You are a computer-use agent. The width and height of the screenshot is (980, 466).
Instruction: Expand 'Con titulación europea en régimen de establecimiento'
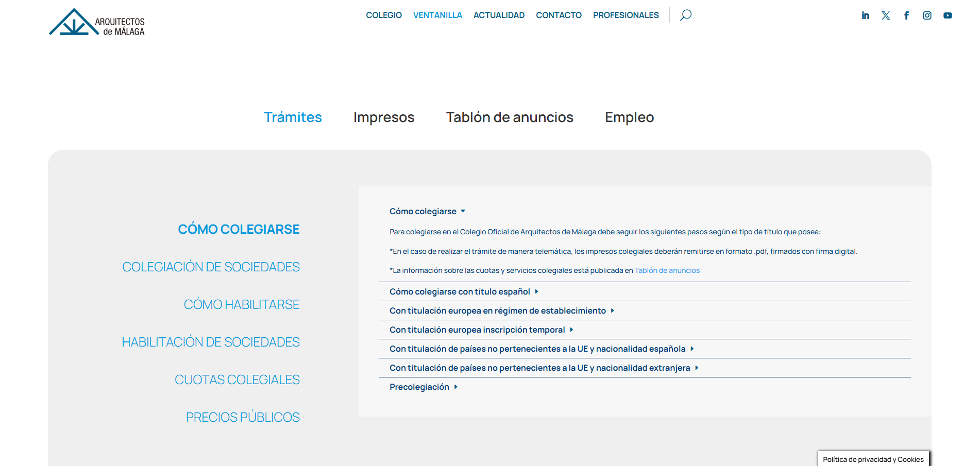501,310
